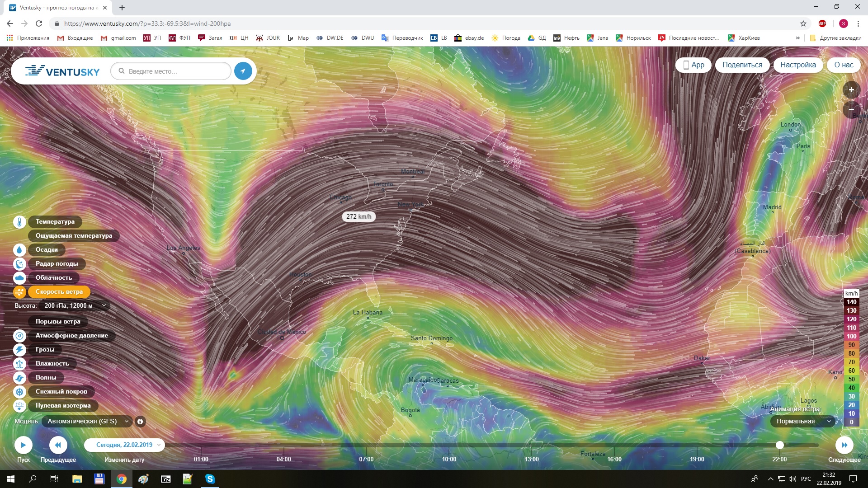Start animation with Пуск play button
The image size is (868, 488).
click(24, 445)
